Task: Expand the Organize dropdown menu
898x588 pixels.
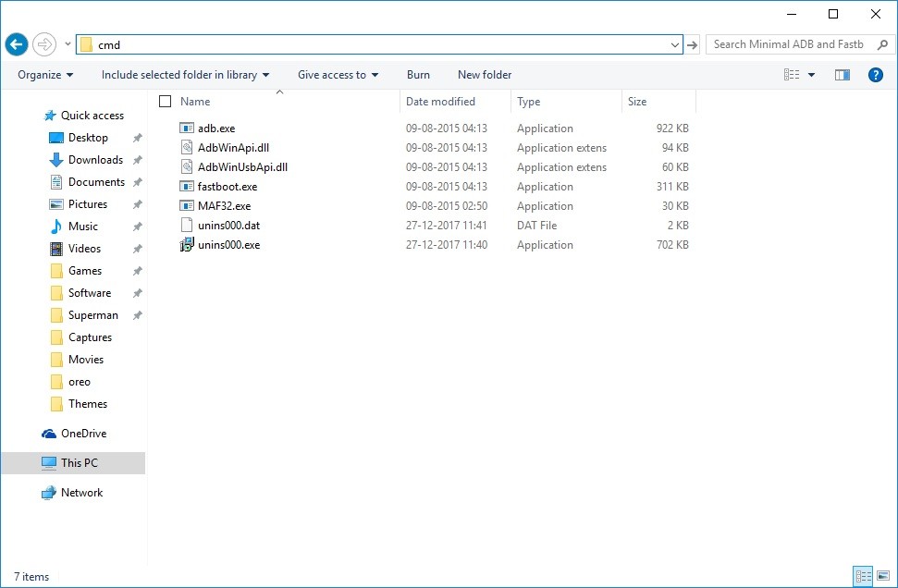Action: pyautogui.click(x=45, y=75)
